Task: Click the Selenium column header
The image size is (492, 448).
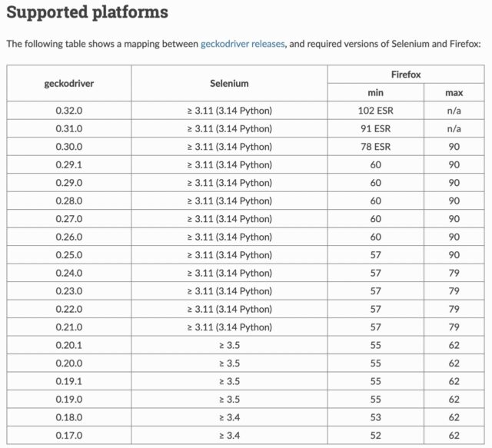Action: 229,83
